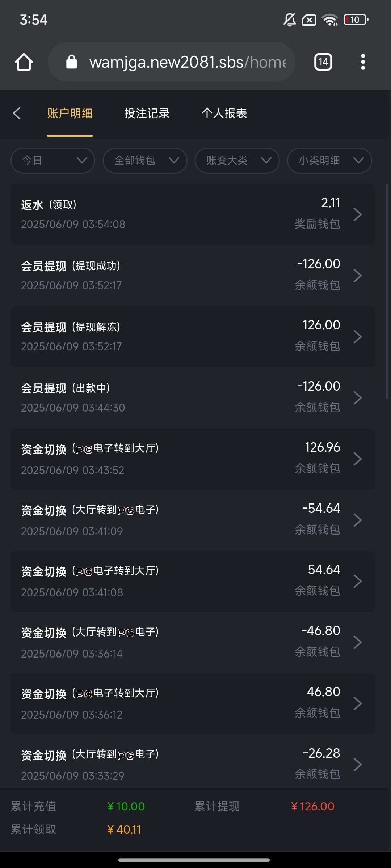Screen dimensions: 391x868
Task: Open the 账变大类 category dropdown
Action: coord(237,161)
